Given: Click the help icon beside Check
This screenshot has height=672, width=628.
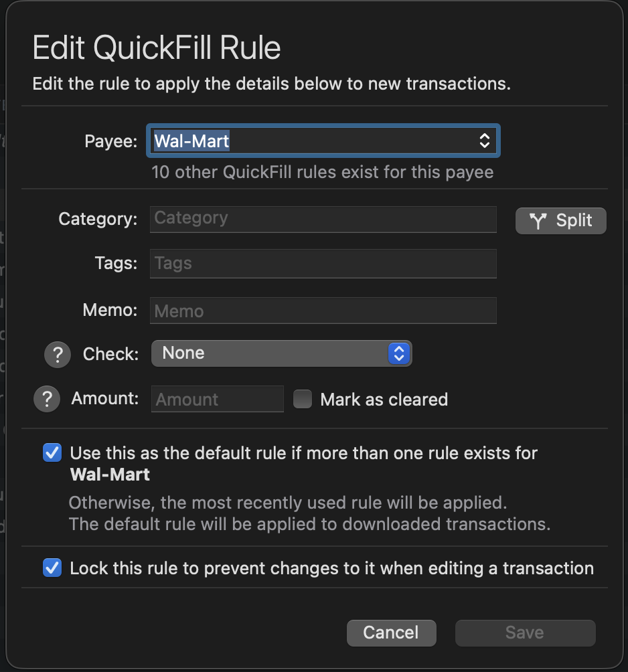Looking at the screenshot, I should [58, 354].
